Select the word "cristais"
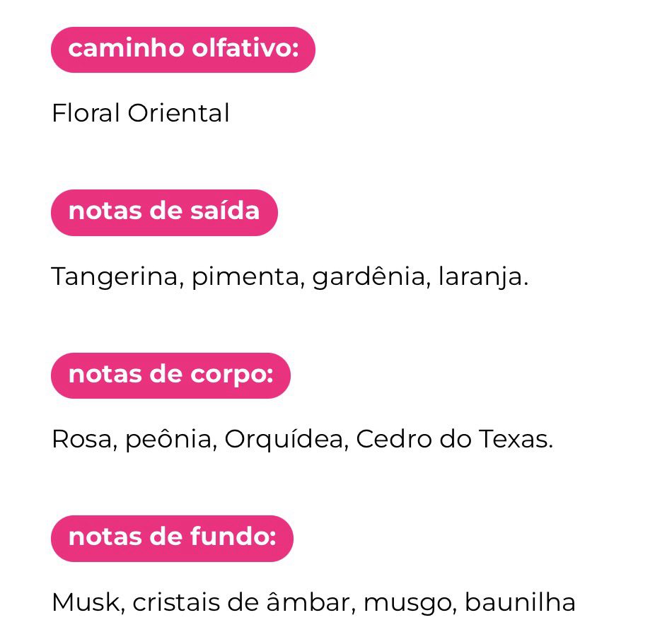Image resolution: width=667 pixels, height=644 pixels. [x=176, y=603]
